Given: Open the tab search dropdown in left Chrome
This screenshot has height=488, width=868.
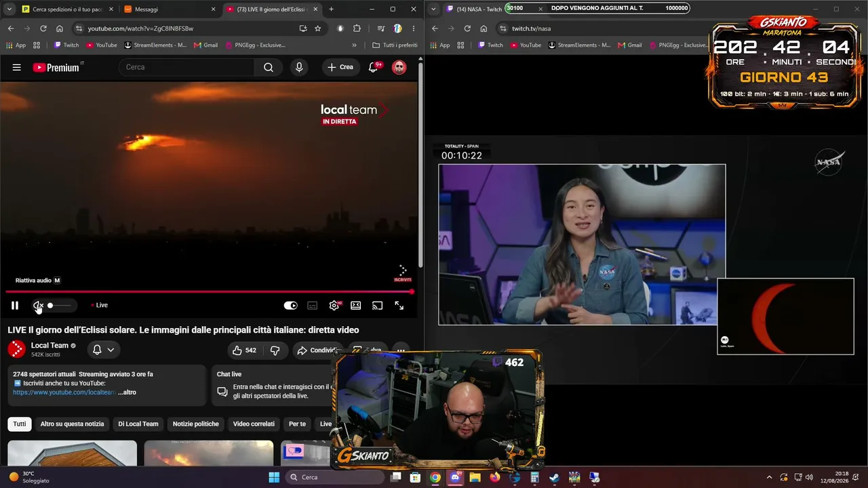Looking at the screenshot, I should (9, 9).
